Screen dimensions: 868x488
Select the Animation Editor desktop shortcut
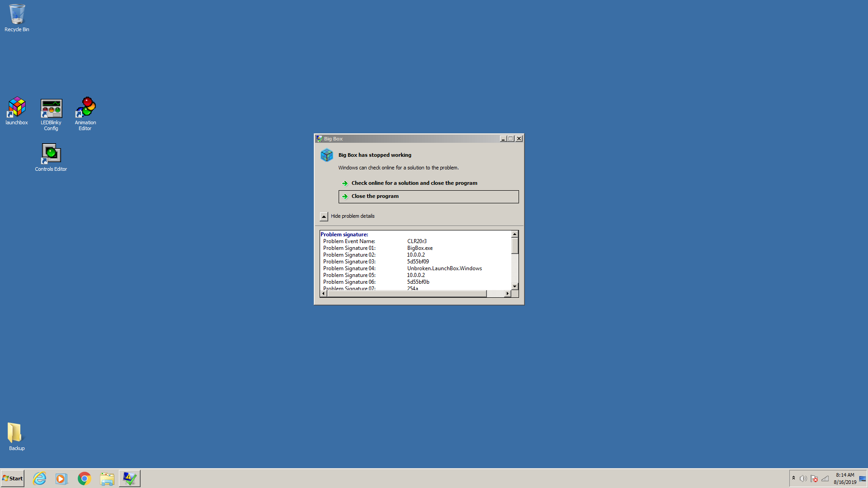tap(85, 114)
